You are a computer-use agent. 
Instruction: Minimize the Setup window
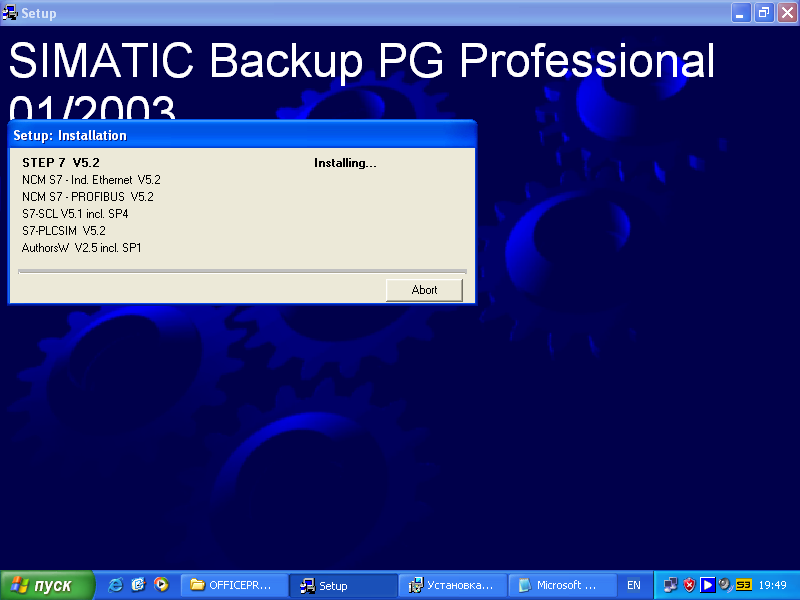741,13
